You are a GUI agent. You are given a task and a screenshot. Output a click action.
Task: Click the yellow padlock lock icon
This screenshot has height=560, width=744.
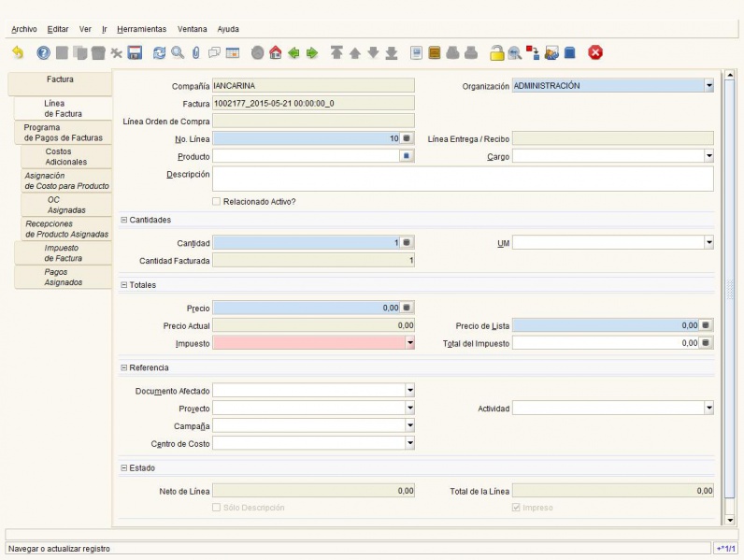pos(497,52)
